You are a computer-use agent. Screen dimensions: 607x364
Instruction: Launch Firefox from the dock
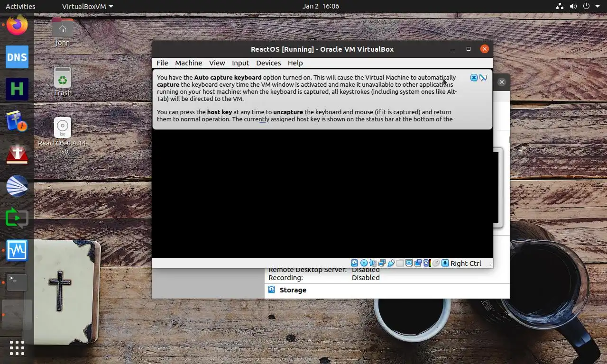tap(17, 25)
